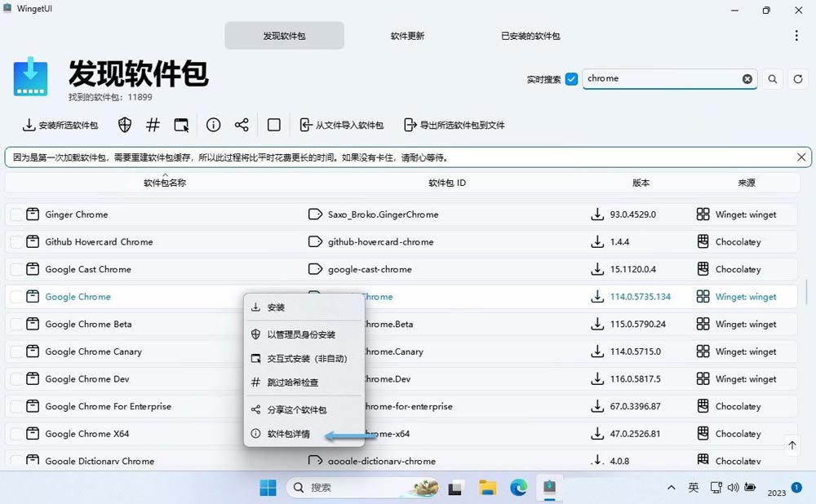Check the Google Chrome For Enterprise checkbox
Image resolution: width=816 pixels, height=504 pixels.
pos(16,406)
